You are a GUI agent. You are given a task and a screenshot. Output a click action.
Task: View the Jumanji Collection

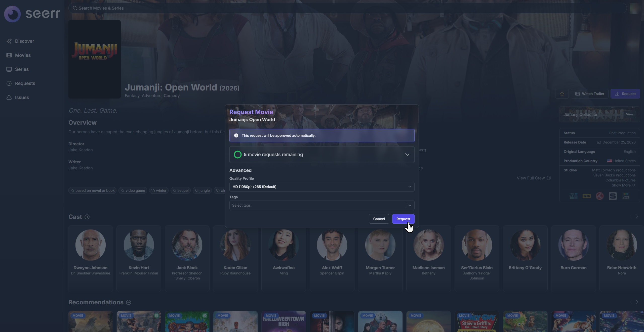coord(629,114)
